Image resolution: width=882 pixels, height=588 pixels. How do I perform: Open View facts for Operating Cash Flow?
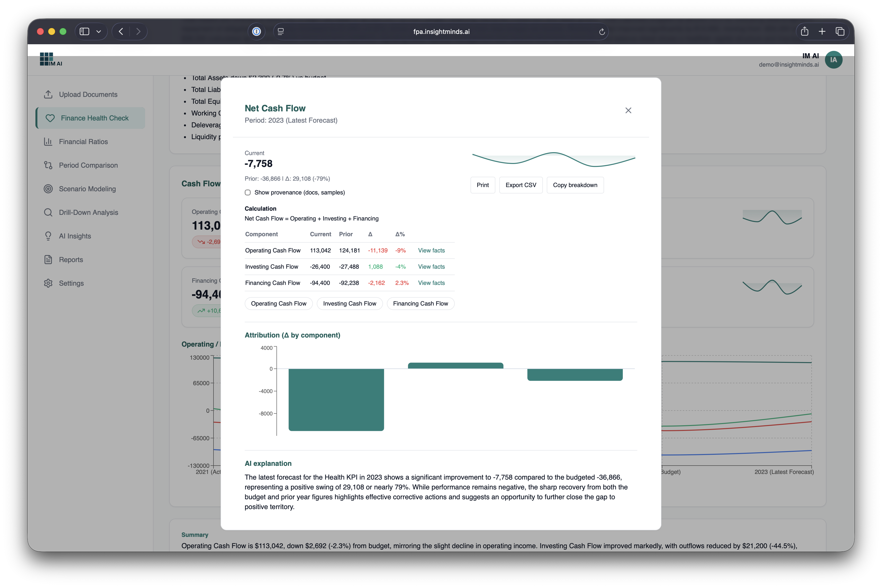coord(431,250)
